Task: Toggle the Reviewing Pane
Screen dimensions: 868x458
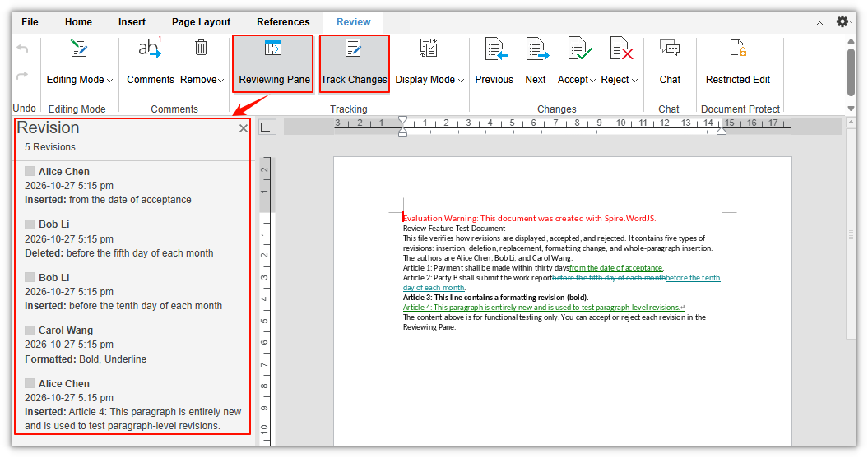Action: click(273, 63)
